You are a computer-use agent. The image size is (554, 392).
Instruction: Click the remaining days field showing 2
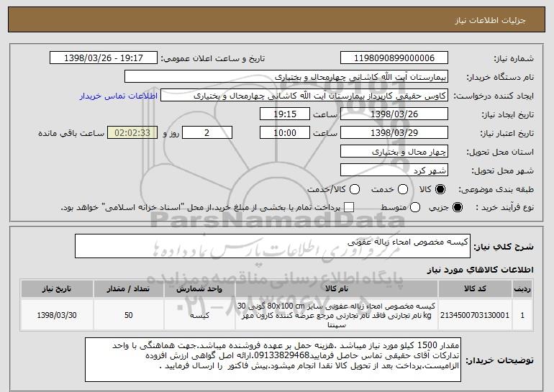coord(207,133)
